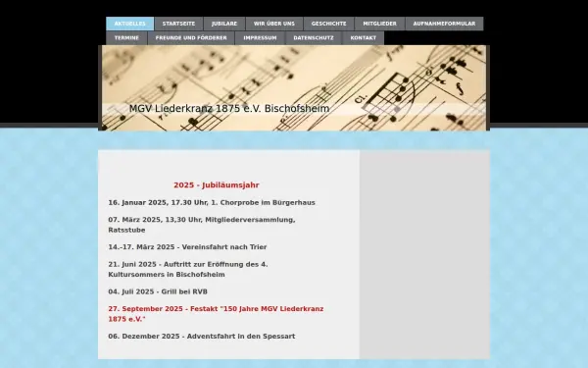Open the Jubilare menu item
Viewport: 588px width, 368px height.
coord(224,24)
